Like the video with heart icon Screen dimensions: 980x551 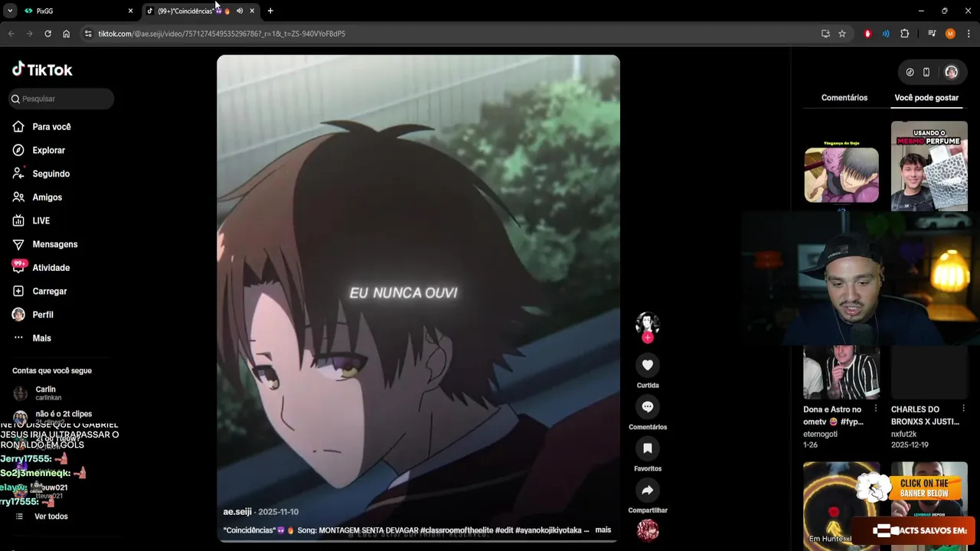coord(648,365)
